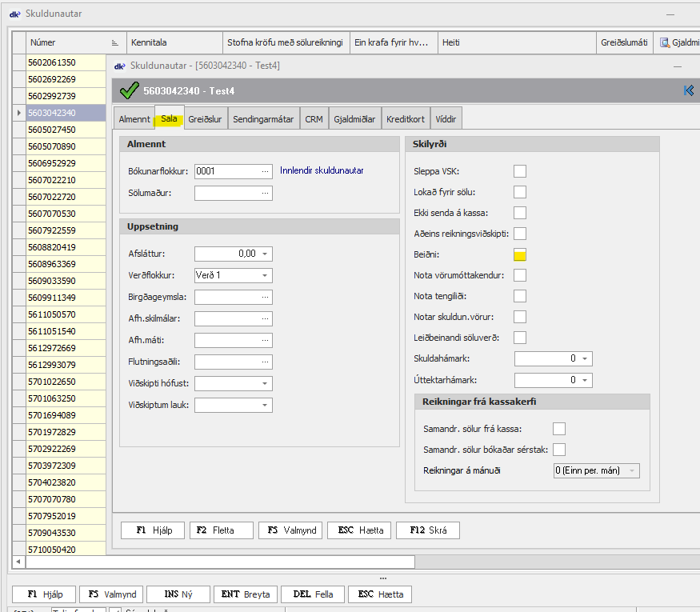Click the sort icon in Númer column header

(116, 42)
